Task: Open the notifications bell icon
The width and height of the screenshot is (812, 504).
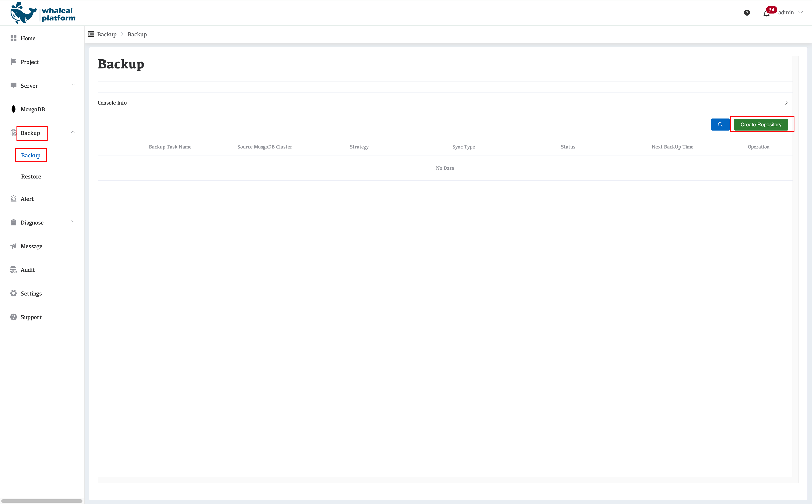Action: tap(766, 13)
